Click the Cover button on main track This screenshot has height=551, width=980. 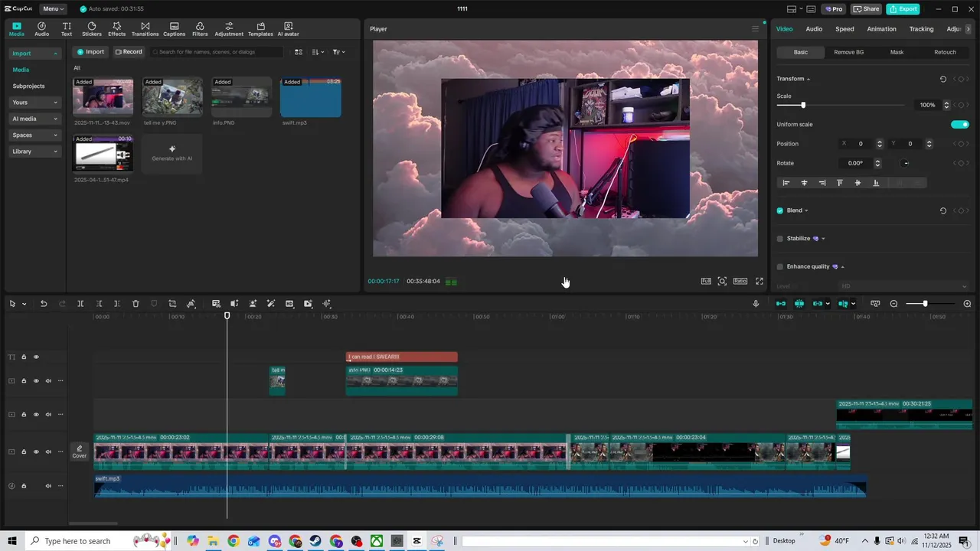[x=80, y=452]
